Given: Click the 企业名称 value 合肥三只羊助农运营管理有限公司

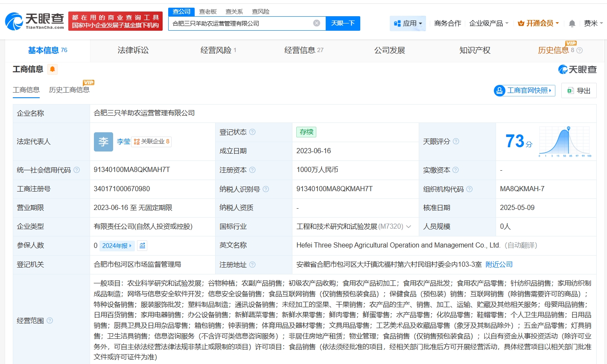Looking at the screenshot, I should pos(144,113).
